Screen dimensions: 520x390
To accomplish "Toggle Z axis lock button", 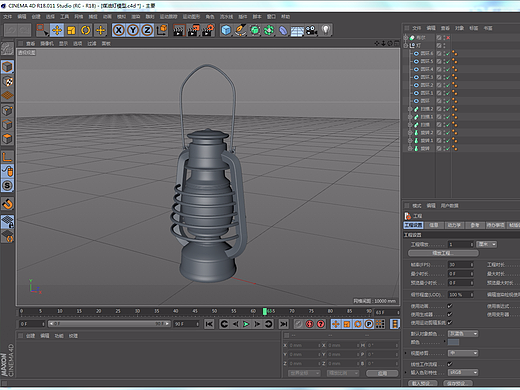I will click(147, 30).
